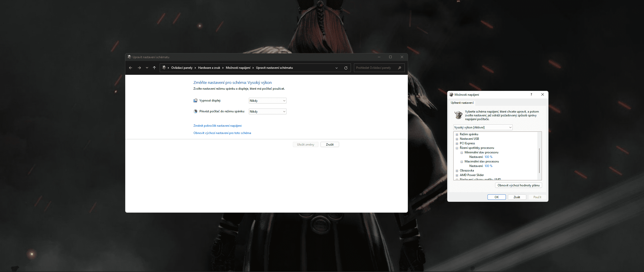Click the help question mark in dialog
The image size is (644, 272).
[531, 95]
